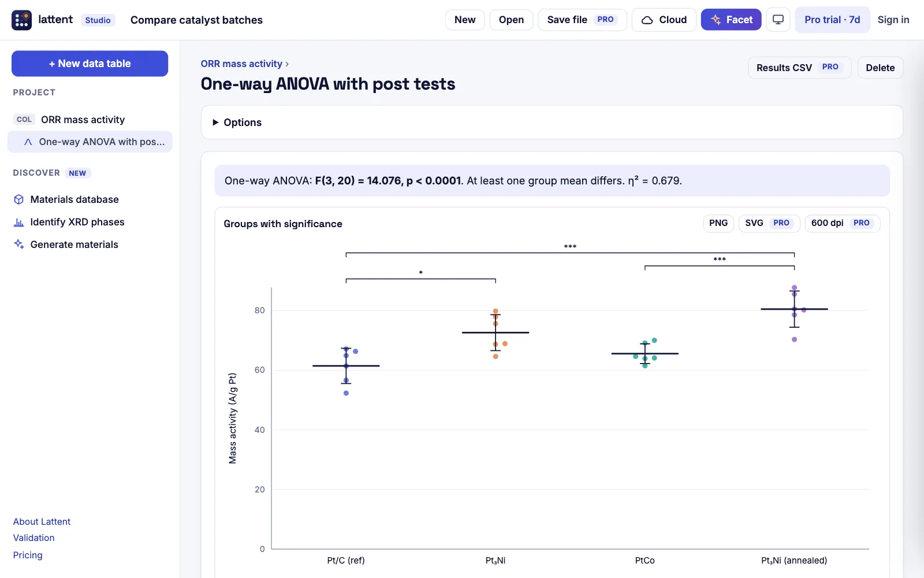This screenshot has height=578, width=924.
Task: Select One-way ANOVA with post tests item
Action: point(90,142)
